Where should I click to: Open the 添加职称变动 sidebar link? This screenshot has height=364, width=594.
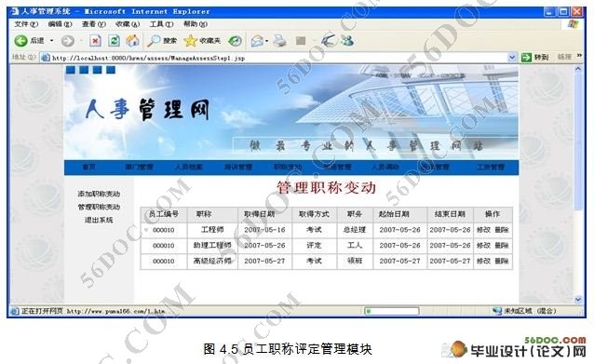coord(99,194)
